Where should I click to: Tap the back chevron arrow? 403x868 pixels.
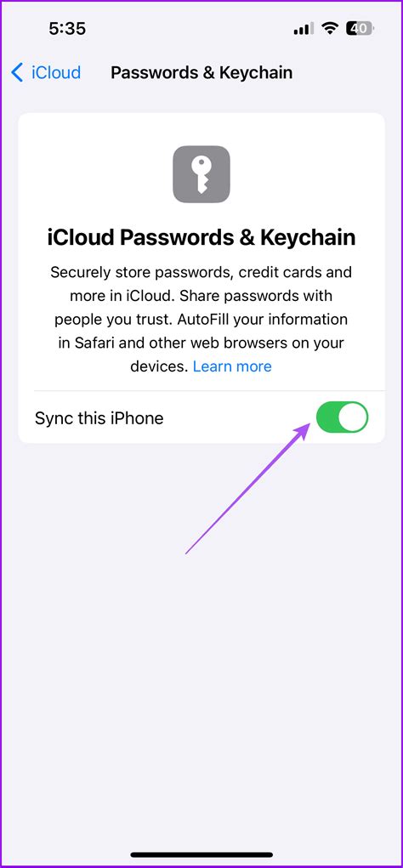coord(17,72)
